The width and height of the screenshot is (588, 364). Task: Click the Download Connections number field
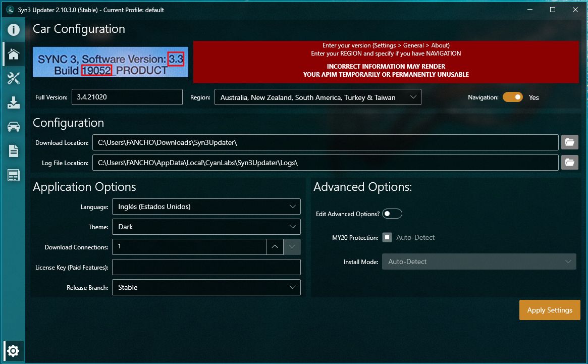(189, 246)
